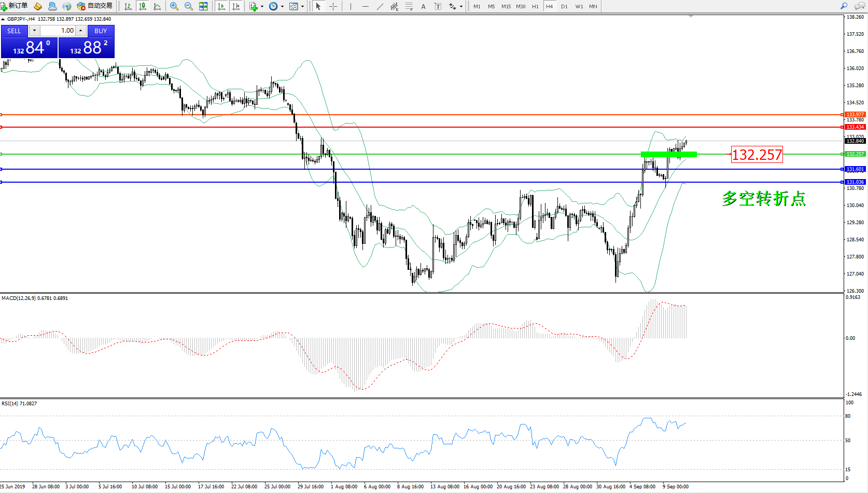
Task: Select the text label 'A' tool
Action: (423, 6)
